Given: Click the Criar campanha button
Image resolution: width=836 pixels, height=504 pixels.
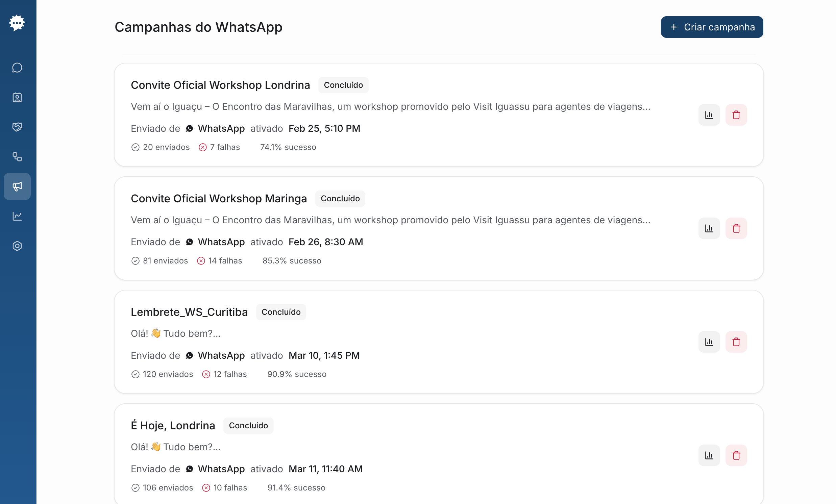Looking at the screenshot, I should click(x=712, y=27).
